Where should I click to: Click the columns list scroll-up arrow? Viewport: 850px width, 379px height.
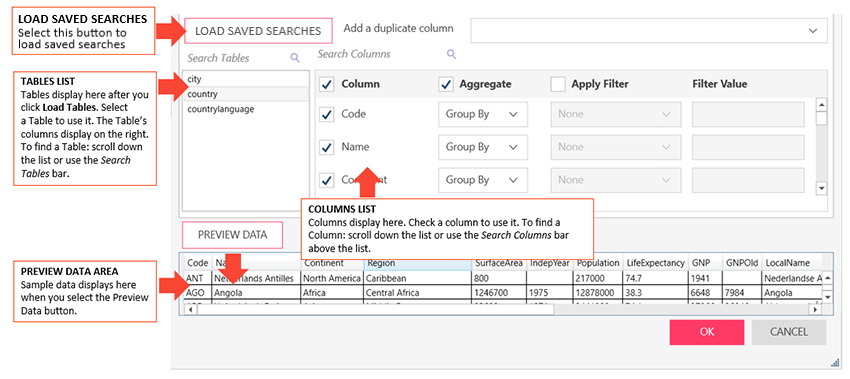click(x=821, y=105)
